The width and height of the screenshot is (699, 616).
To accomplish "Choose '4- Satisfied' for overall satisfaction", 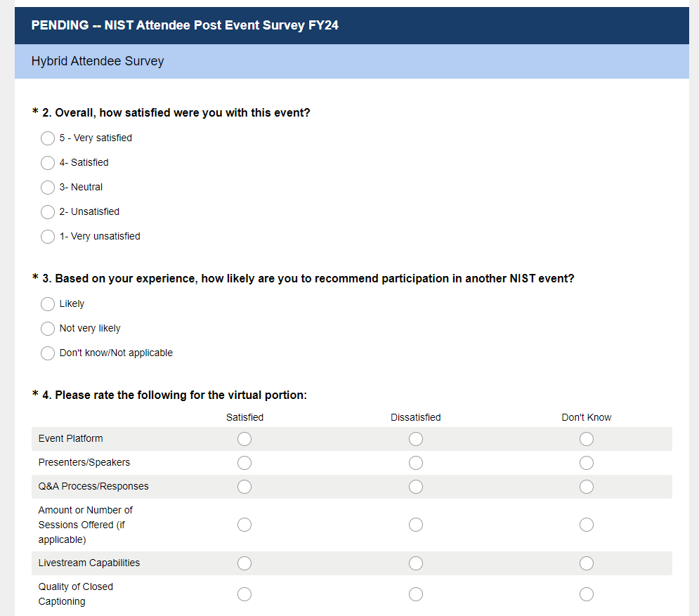I will (x=48, y=163).
